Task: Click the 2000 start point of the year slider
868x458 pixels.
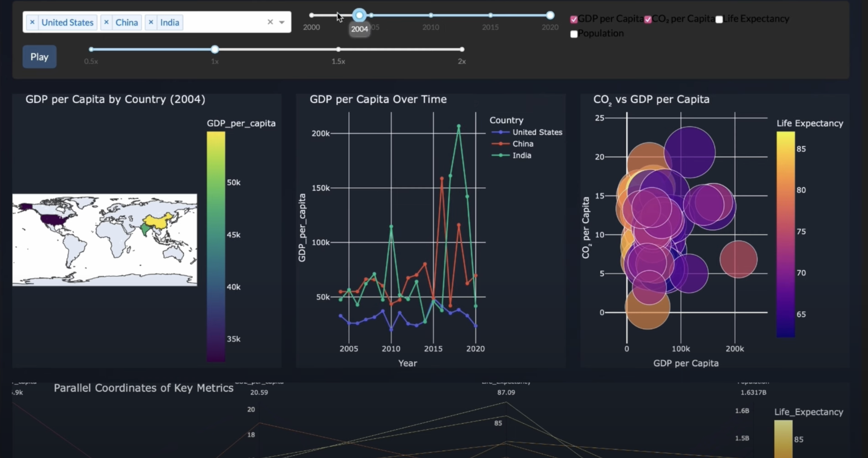Action: pyautogui.click(x=311, y=15)
